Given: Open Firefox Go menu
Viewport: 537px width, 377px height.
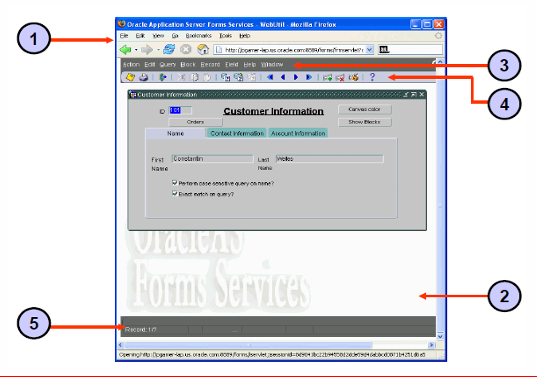Looking at the screenshot, I should coord(175,36).
